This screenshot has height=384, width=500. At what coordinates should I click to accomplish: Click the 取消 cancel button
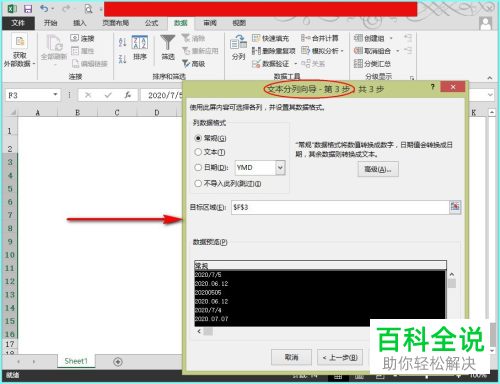(x=291, y=357)
